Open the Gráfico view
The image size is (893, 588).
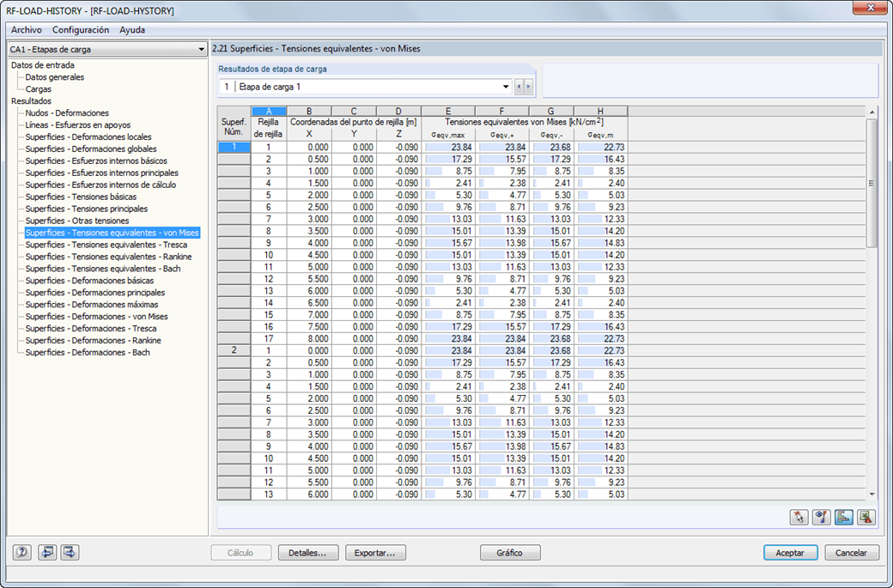[510, 552]
